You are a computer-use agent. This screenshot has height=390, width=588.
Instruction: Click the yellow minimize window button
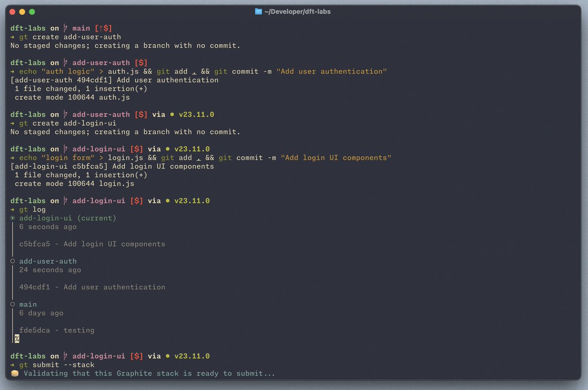point(23,11)
